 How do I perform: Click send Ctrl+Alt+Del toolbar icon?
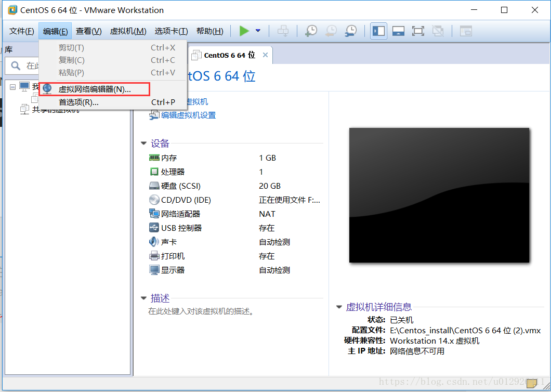[283, 31]
